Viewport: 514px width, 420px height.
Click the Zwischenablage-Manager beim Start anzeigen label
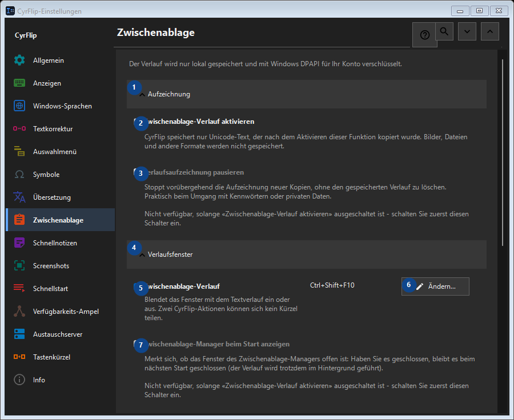pos(217,344)
